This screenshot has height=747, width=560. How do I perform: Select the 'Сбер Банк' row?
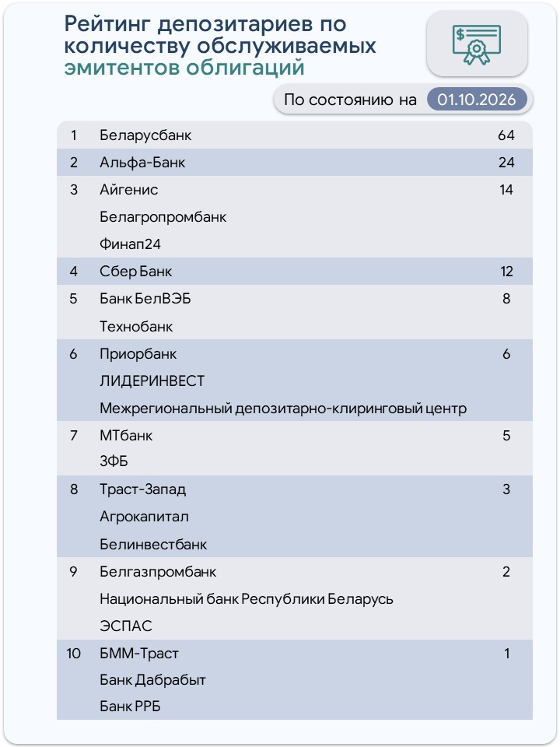135,272
